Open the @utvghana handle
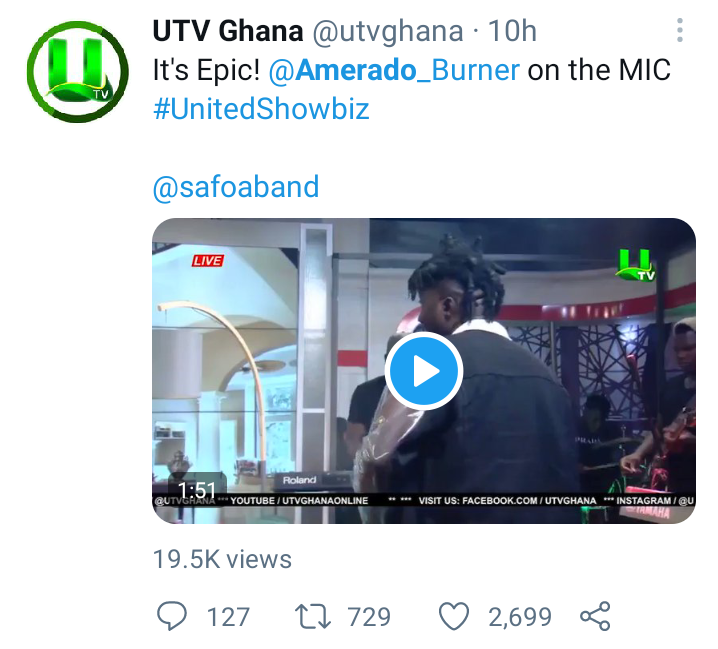Image resolution: width=718 pixels, height=649 pixels. [x=387, y=31]
